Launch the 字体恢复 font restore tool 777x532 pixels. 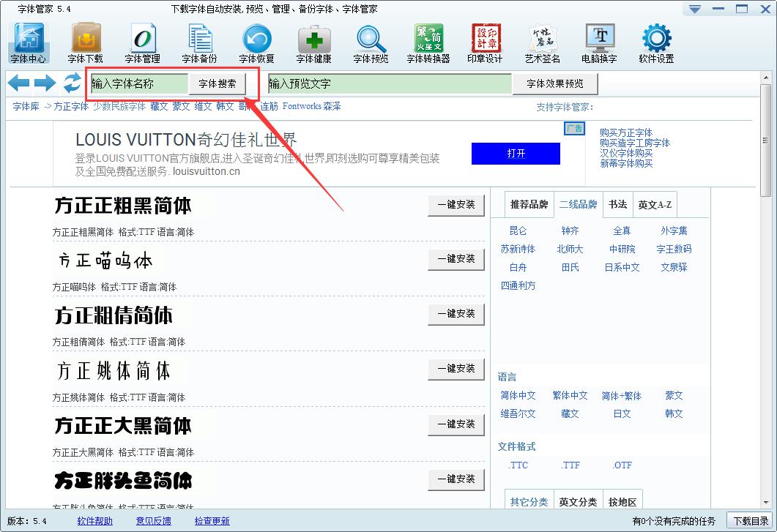click(x=256, y=42)
